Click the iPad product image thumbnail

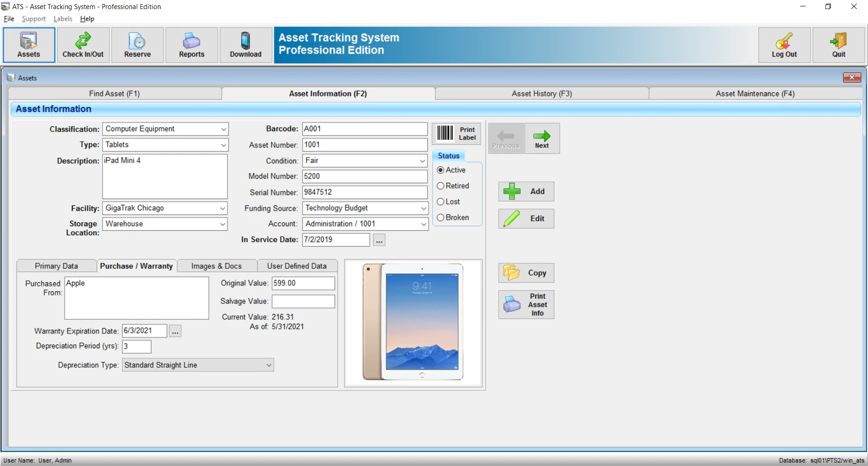coord(413,322)
